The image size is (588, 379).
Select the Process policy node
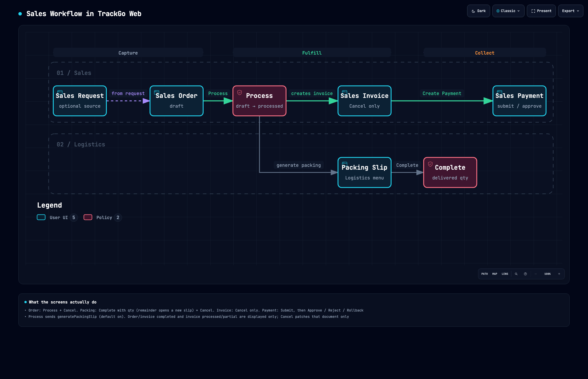[x=260, y=101]
